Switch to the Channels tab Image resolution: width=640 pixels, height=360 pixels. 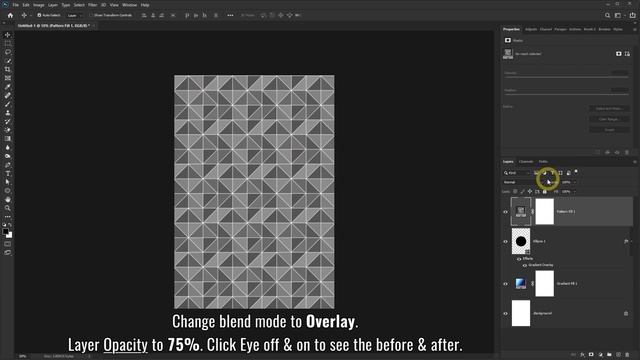click(526, 162)
